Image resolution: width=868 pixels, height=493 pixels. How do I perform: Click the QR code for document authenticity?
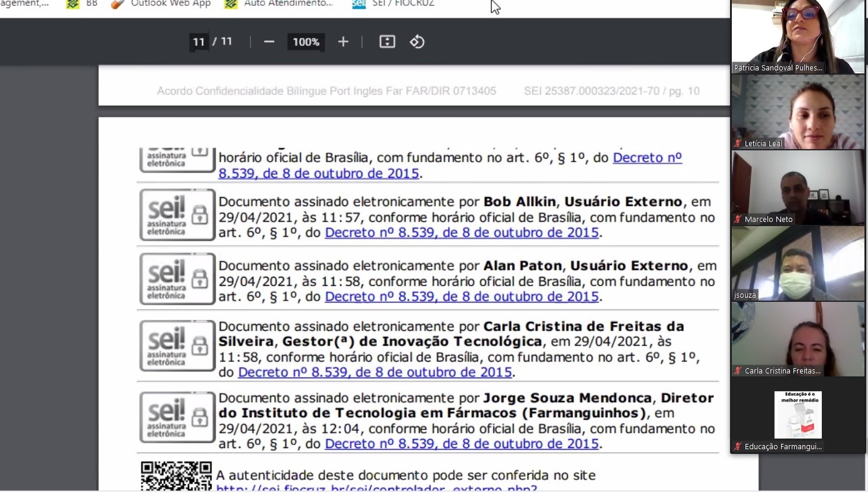pos(176,476)
